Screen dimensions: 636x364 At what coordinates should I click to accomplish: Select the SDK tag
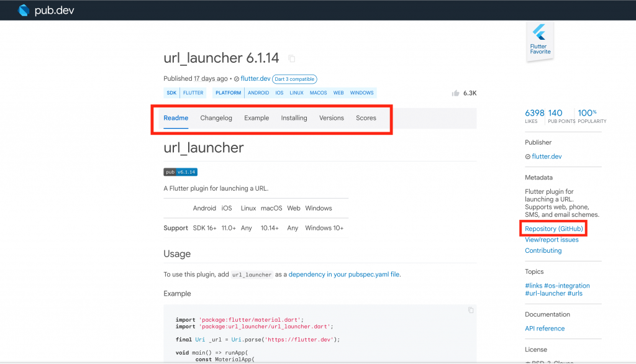[171, 93]
